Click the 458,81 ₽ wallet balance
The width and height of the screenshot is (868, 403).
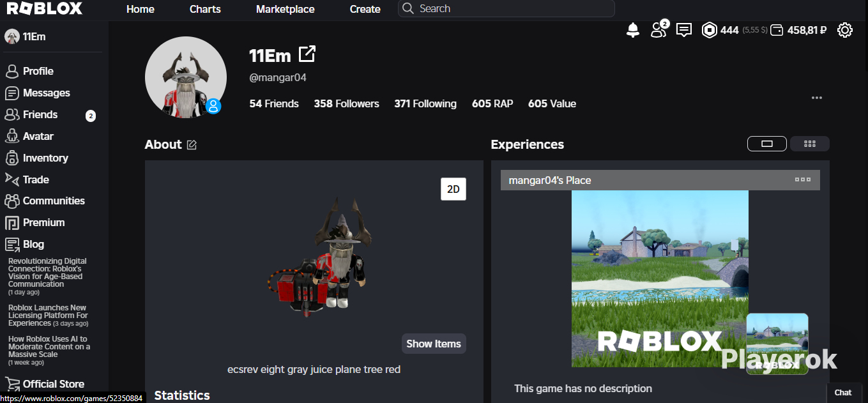click(807, 30)
